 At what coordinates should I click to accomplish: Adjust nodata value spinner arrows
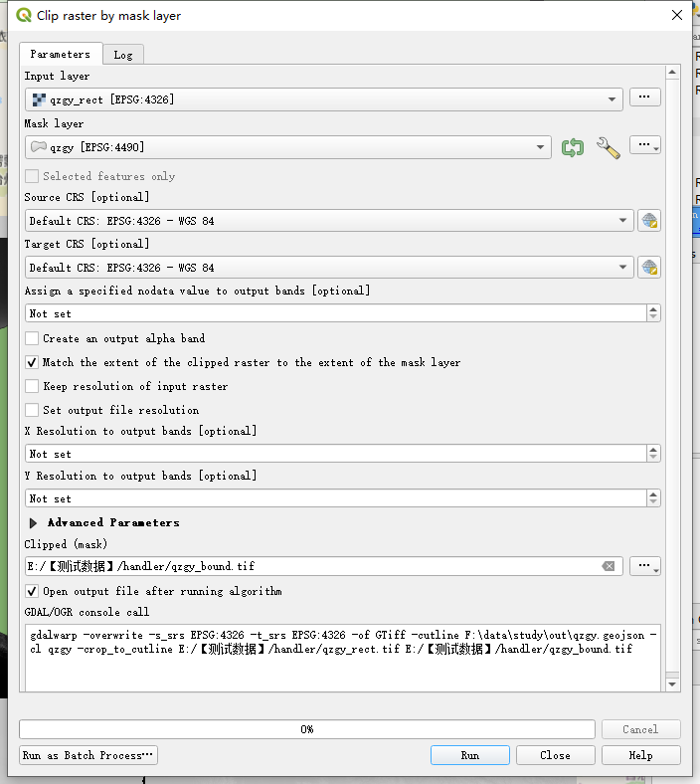(x=653, y=313)
